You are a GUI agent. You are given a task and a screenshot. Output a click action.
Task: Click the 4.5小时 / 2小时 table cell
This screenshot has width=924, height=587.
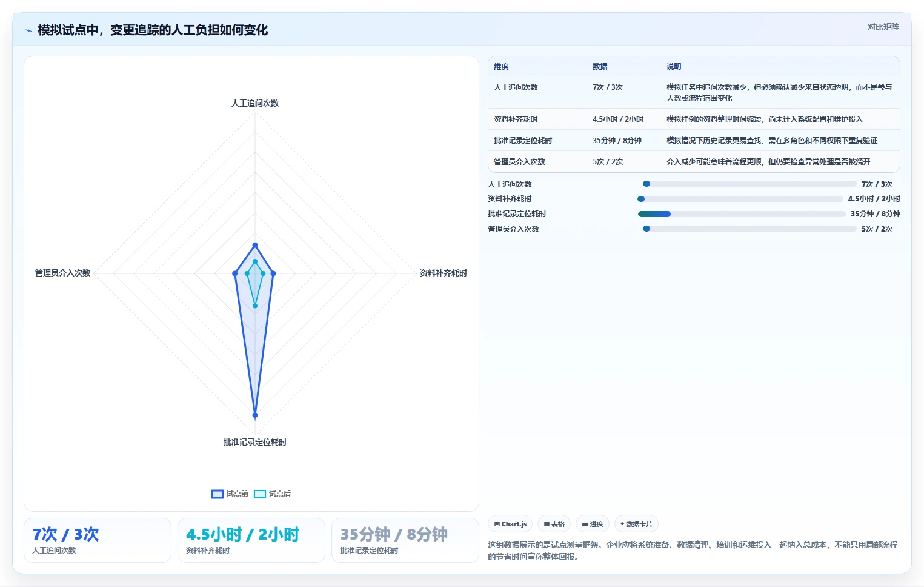618,119
